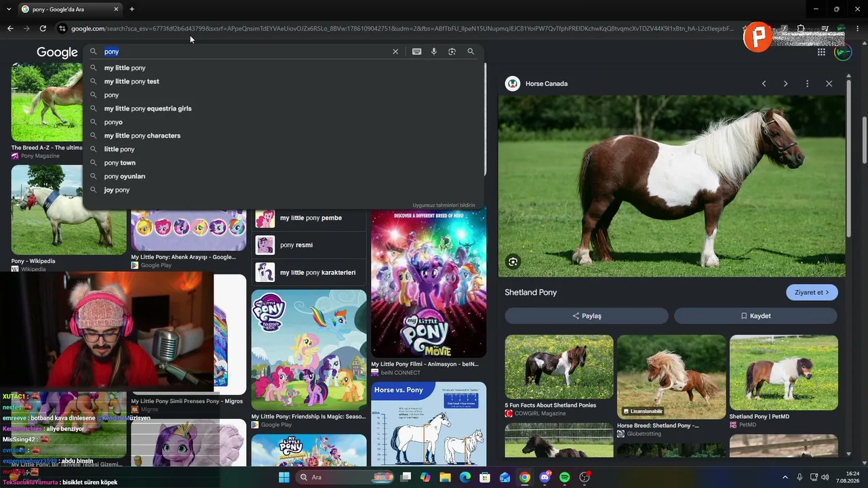Launch Spotify from the taskbar
The width and height of the screenshot is (868, 488).
click(x=564, y=477)
